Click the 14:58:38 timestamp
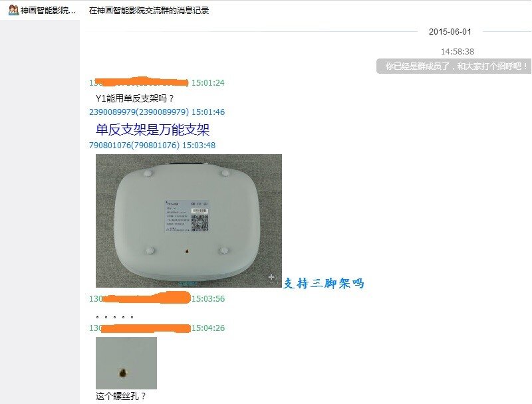This screenshot has width=532, height=404. (x=458, y=52)
